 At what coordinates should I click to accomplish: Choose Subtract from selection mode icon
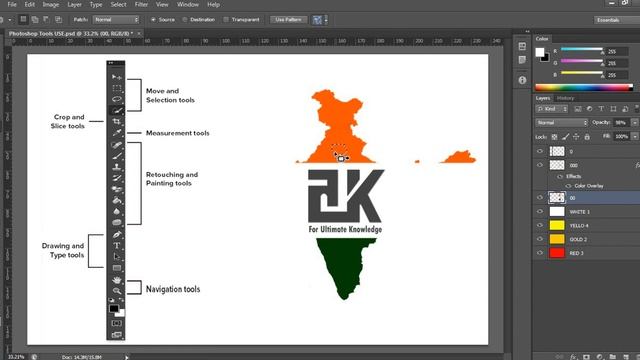(46, 19)
